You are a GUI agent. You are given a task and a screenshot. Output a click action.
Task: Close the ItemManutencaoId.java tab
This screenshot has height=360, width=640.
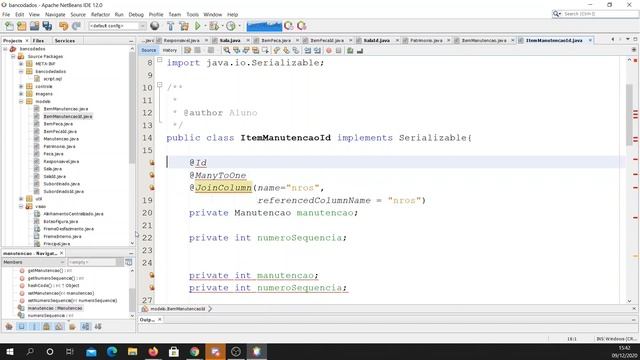pyautogui.click(x=590, y=40)
